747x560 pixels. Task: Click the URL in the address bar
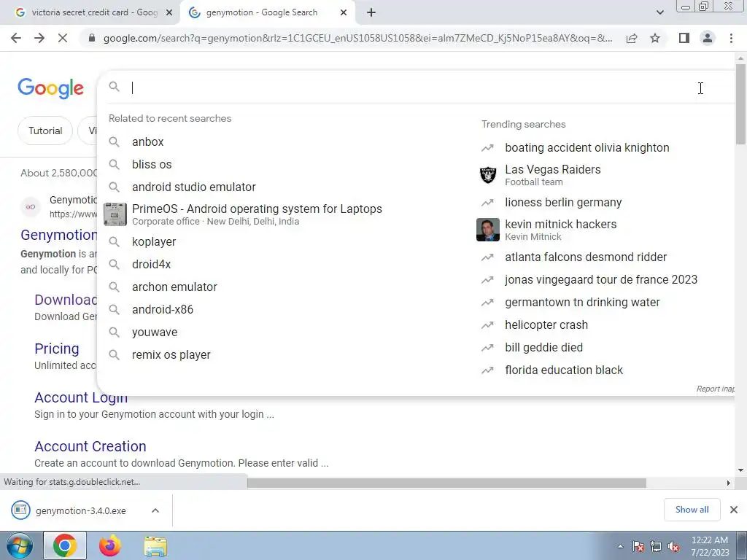pos(357,38)
